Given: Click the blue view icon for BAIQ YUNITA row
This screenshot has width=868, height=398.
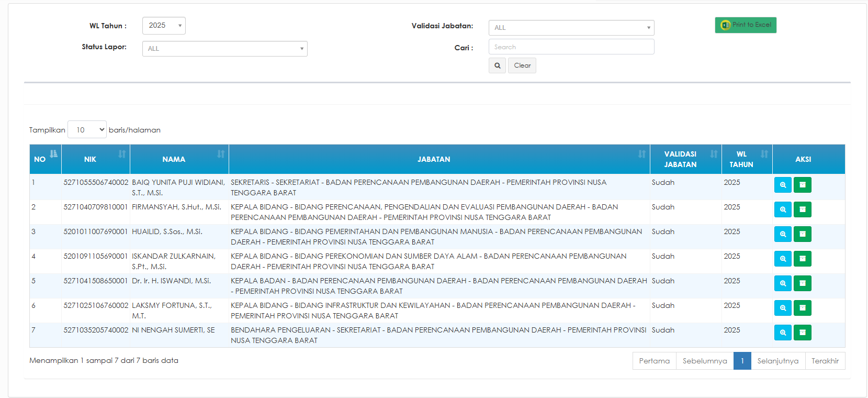Looking at the screenshot, I should (783, 185).
